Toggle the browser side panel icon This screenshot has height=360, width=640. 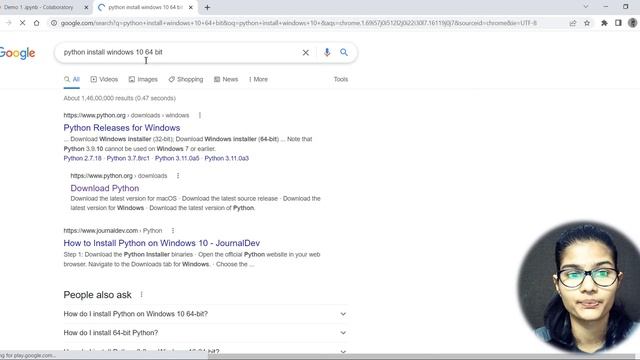pyautogui.click(x=618, y=23)
